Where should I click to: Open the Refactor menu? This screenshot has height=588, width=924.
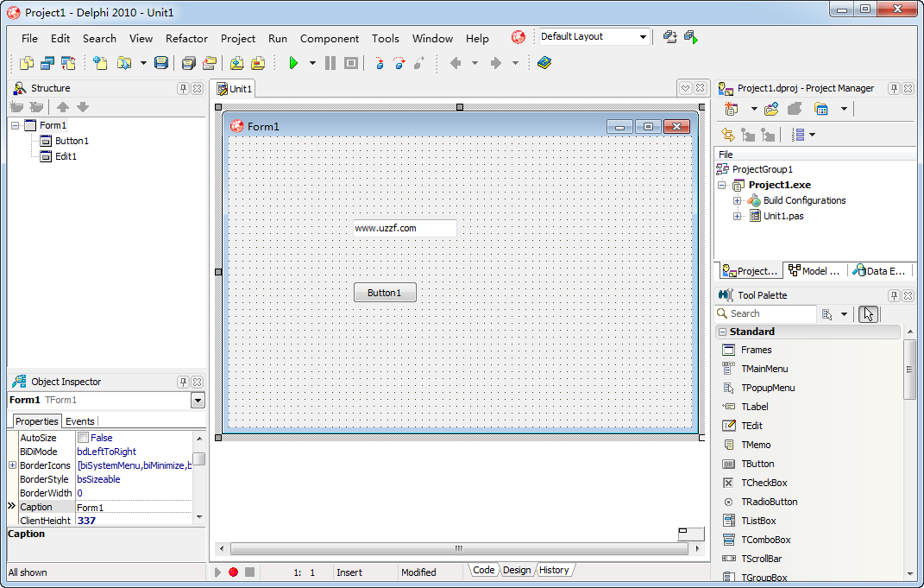[187, 38]
